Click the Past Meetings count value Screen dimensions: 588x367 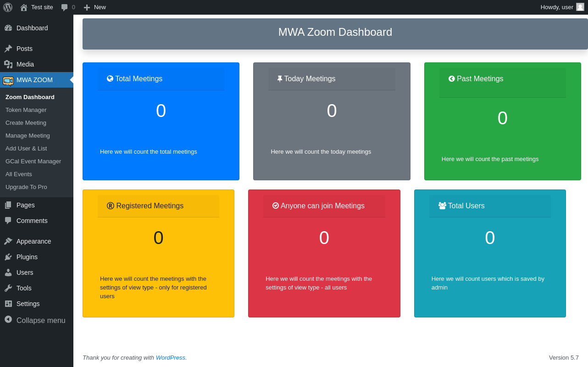tap(503, 118)
